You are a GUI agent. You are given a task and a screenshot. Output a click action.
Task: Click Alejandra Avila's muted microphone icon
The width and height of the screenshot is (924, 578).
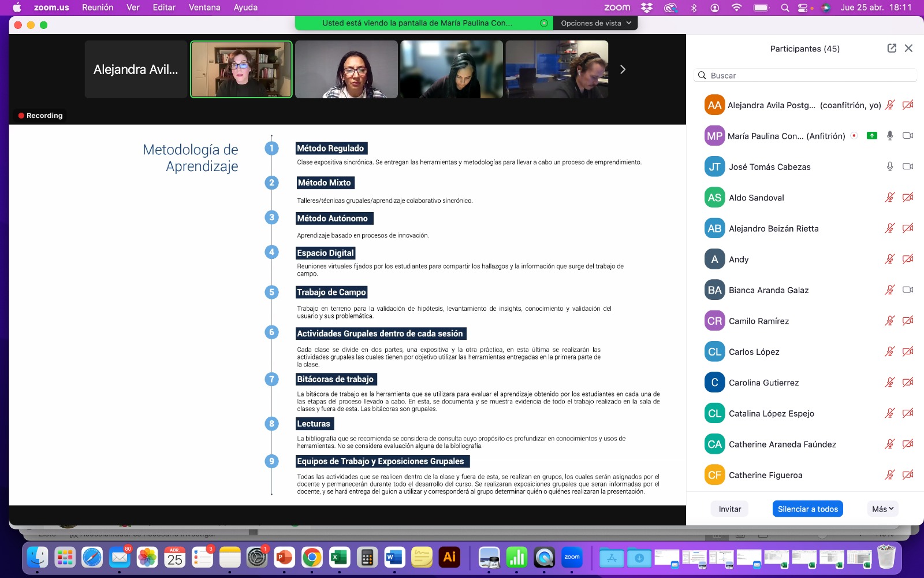(x=890, y=105)
